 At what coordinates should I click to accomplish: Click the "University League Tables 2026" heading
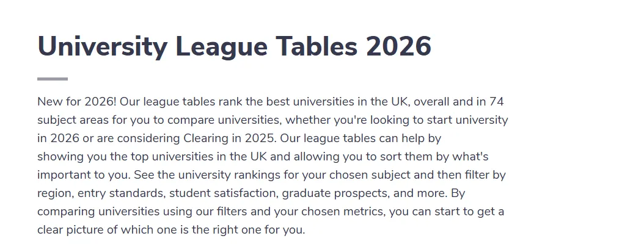click(x=234, y=46)
